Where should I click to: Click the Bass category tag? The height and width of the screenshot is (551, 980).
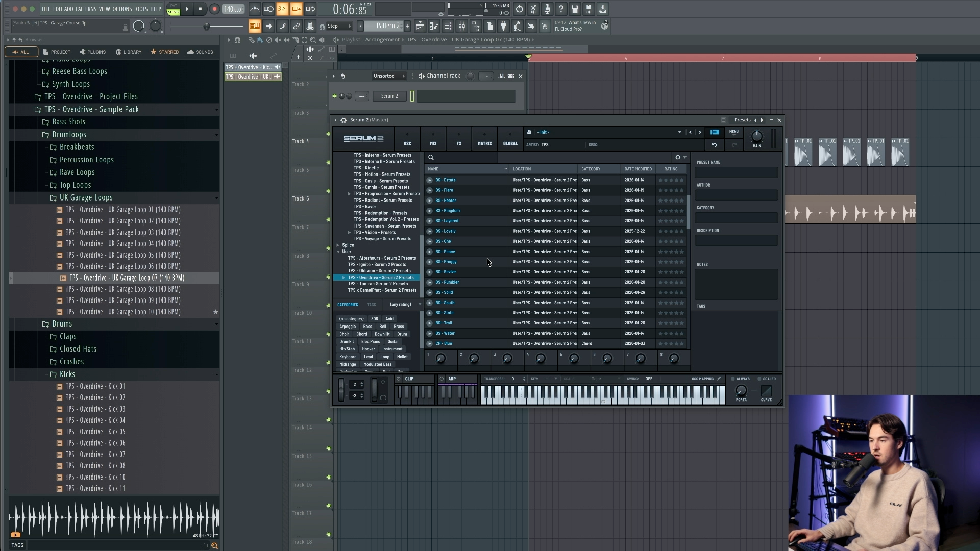[x=367, y=327]
